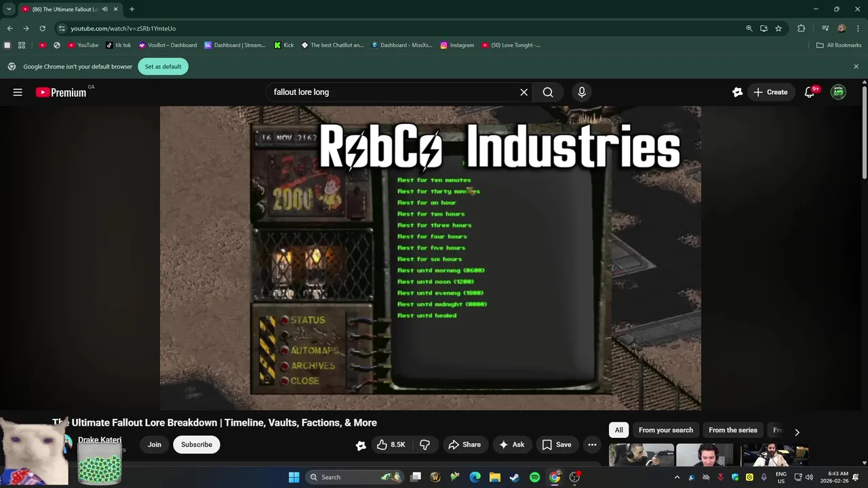Click the magnifier search button
This screenshot has width=868, height=488.
tap(548, 92)
